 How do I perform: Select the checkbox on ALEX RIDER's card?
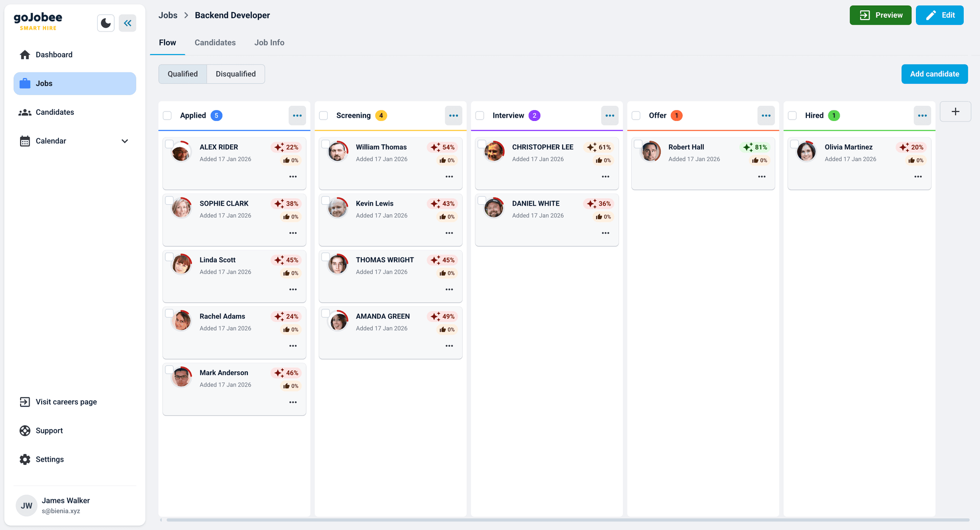(169, 144)
